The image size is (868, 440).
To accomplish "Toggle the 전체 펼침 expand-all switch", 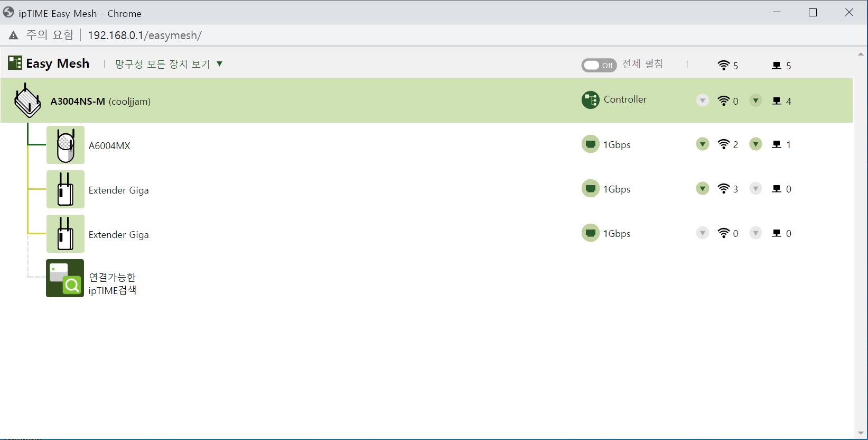I will coord(599,65).
